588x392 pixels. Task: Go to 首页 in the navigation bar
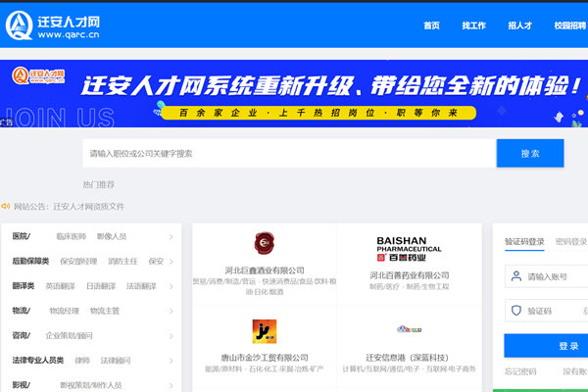431,25
